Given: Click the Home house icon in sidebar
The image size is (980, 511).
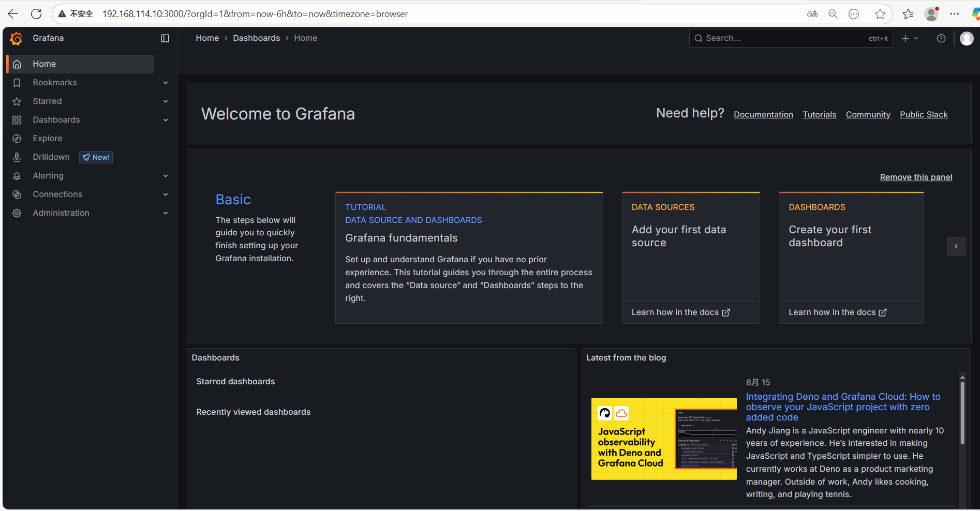Looking at the screenshot, I should point(17,64).
